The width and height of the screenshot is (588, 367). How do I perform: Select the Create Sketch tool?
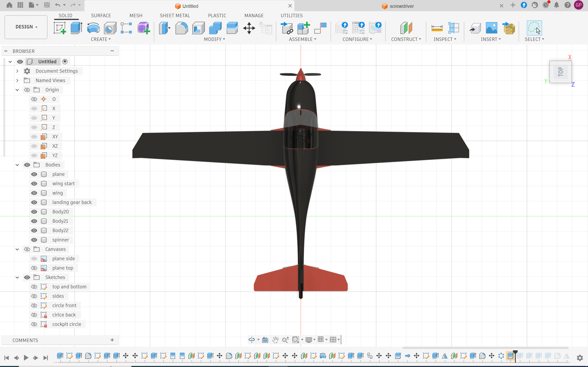[60, 28]
